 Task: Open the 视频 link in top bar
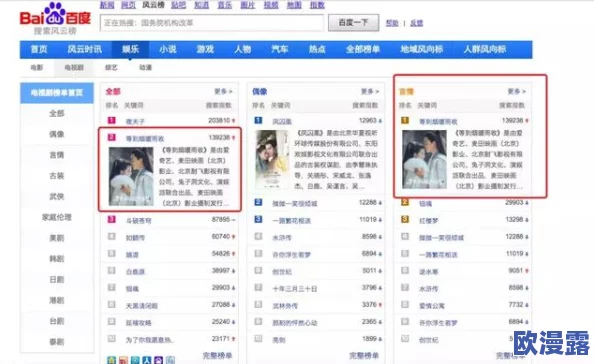point(271,5)
